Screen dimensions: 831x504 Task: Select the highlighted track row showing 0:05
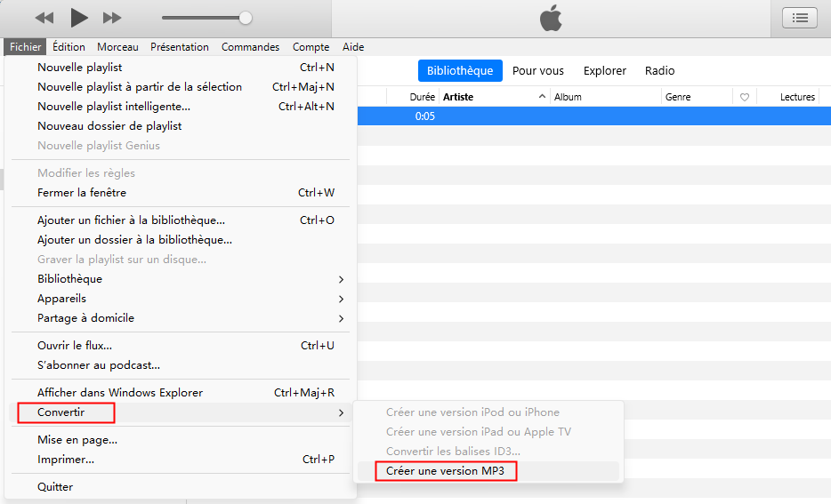click(x=594, y=116)
